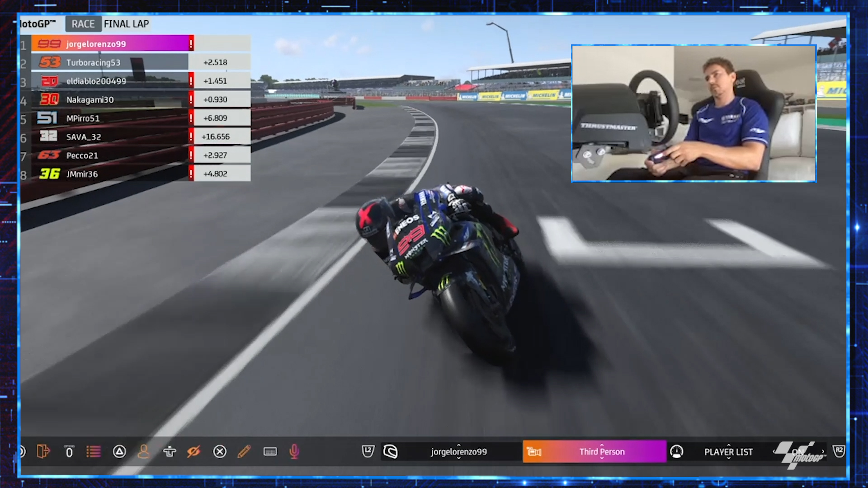
Task: Click the rider webcam video overlay
Action: pyautogui.click(x=693, y=113)
